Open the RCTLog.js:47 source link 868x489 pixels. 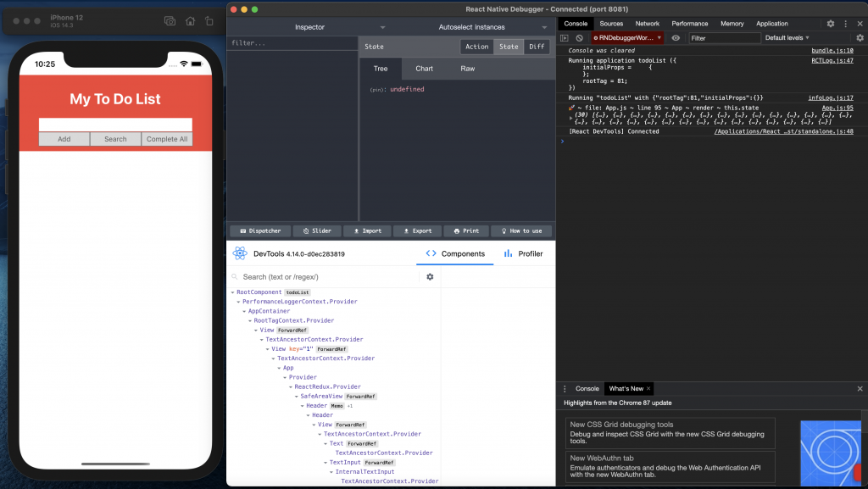click(x=832, y=61)
